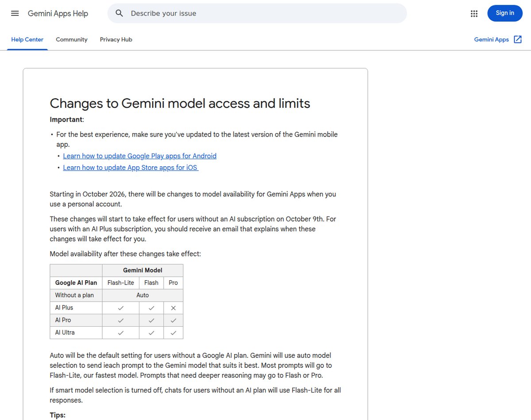Click the AI Ultra Flash-Lite checkmark

pyautogui.click(x=121, y=333)
